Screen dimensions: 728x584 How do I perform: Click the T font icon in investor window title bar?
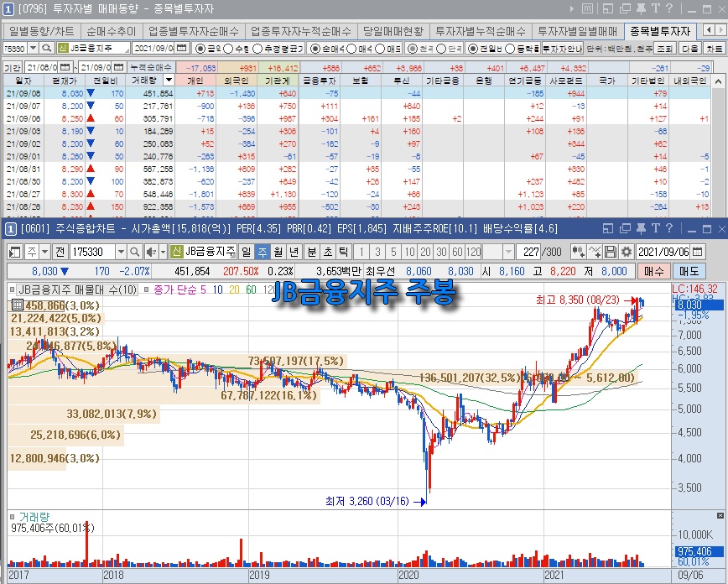[x=656, y=8]
